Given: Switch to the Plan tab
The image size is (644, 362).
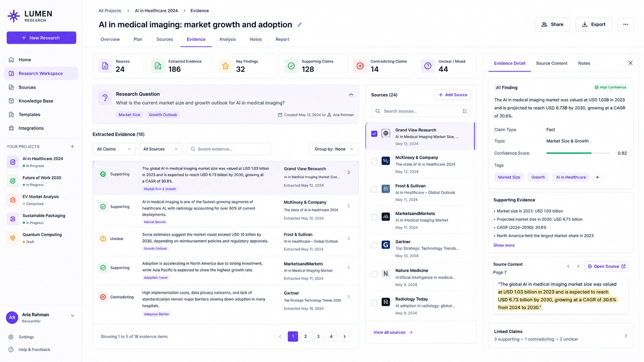Looking at the screenshot, I should [138, 39].
